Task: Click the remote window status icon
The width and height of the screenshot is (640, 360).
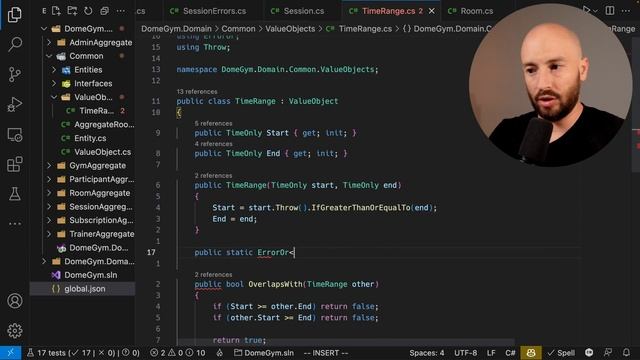Action: click(11, 353)
